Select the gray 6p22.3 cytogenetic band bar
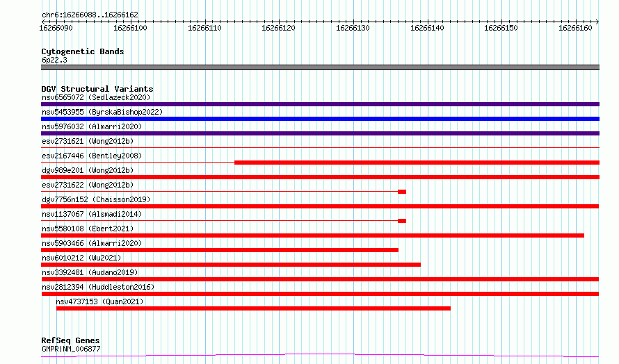The image size is (619, 364). coord(320,67)
